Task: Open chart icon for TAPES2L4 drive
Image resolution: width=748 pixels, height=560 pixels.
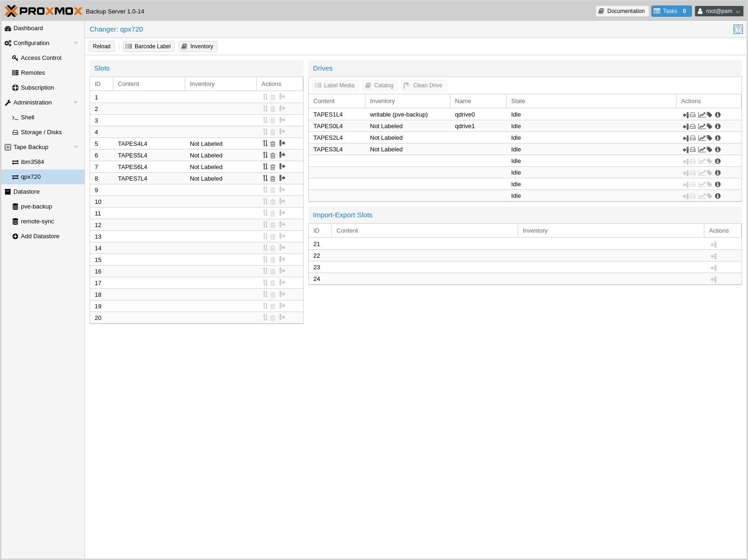Action: click(x=702, y=138)
